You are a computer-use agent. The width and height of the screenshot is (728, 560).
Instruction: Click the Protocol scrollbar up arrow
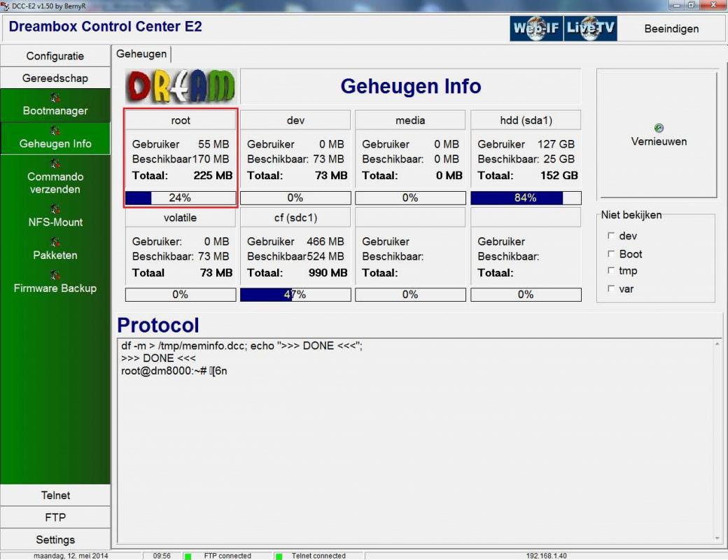pos(717,344)
